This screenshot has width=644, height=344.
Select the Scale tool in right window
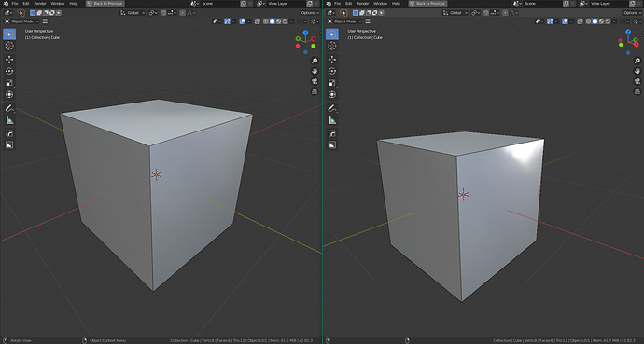point(332,83)
